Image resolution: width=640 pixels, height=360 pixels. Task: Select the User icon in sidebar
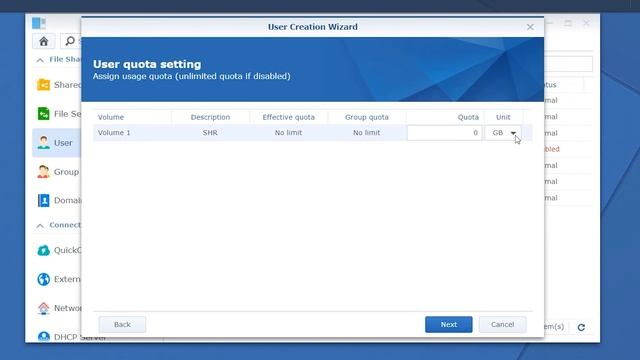click(x=43, y=142)
